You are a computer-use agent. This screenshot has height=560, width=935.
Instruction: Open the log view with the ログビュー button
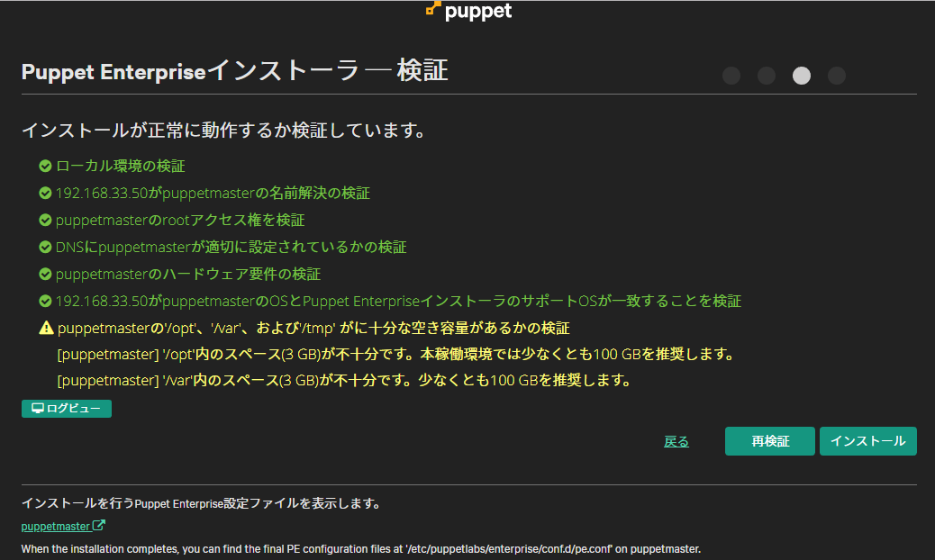(x=67, y=408)
